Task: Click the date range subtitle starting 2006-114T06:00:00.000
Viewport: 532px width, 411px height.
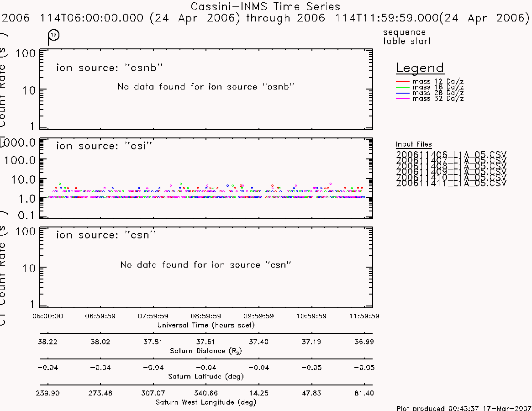Action: coord(266,18)
